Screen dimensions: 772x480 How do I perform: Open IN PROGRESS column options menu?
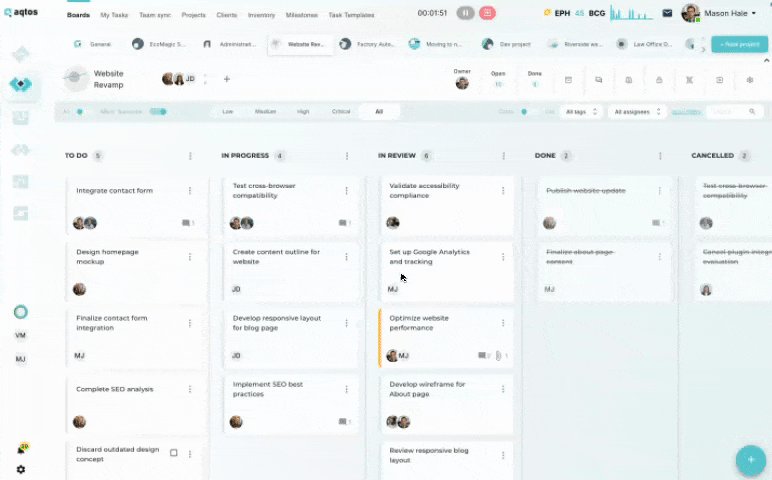pyautogui.click(x=347, y=156)
